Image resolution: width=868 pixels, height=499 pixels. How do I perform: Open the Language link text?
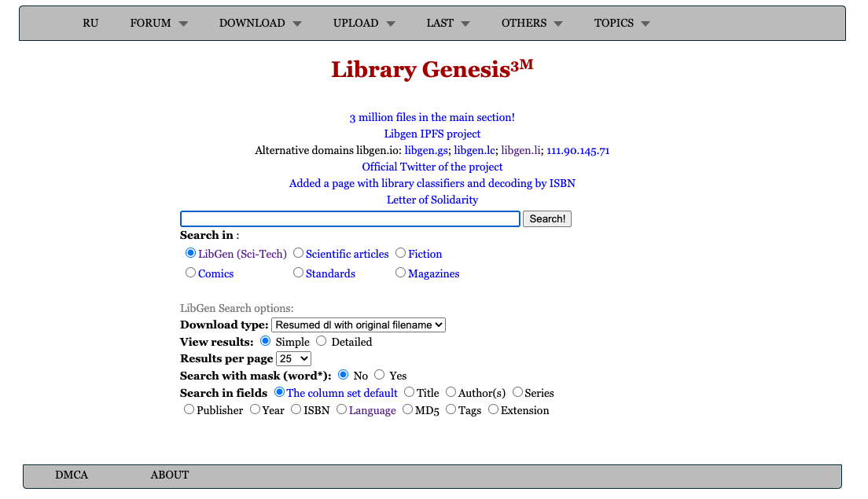[x=373, y=410]
